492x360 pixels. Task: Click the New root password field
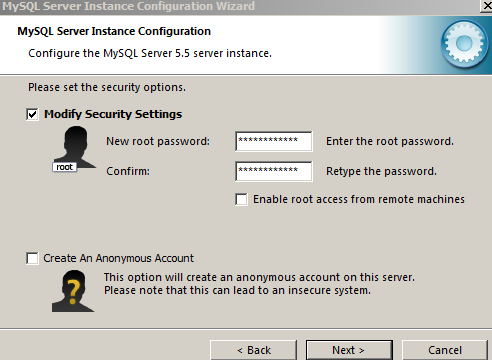(x=274, y=141)
